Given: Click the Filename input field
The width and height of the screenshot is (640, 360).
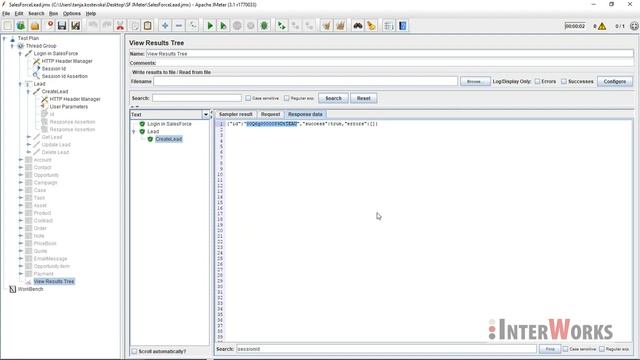Looking at the screenshot, I should coord(305,81).
